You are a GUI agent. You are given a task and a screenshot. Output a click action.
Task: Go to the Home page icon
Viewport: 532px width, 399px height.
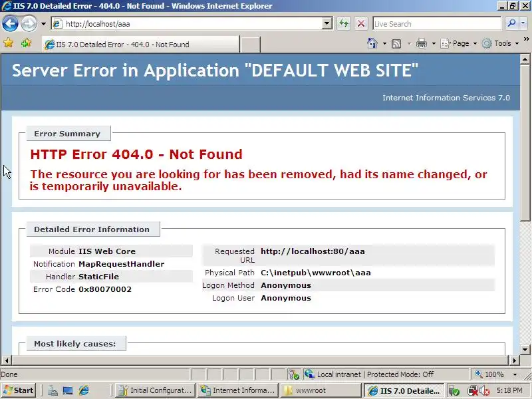click(372, 43)
